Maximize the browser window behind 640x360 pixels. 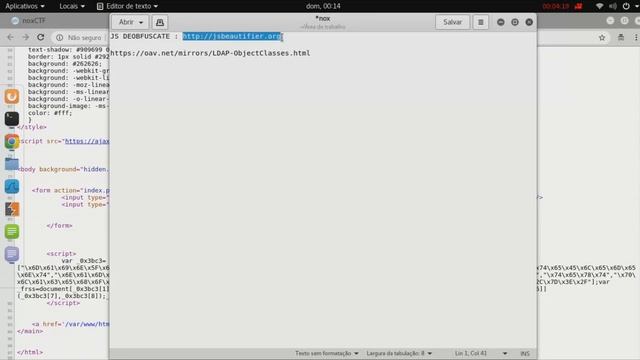coord(624,20)
